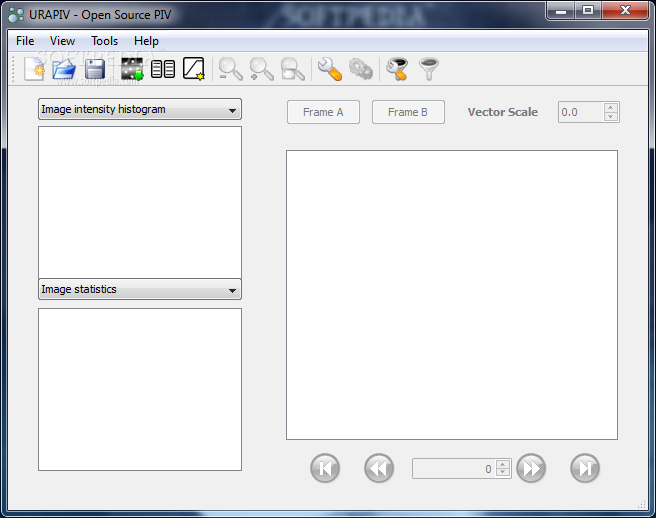Show Frame B

click(x=408, y=112)
